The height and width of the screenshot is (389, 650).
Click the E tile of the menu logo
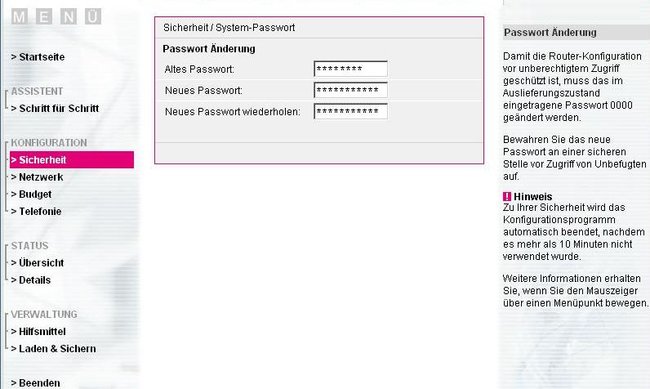(x=44, y=17)
